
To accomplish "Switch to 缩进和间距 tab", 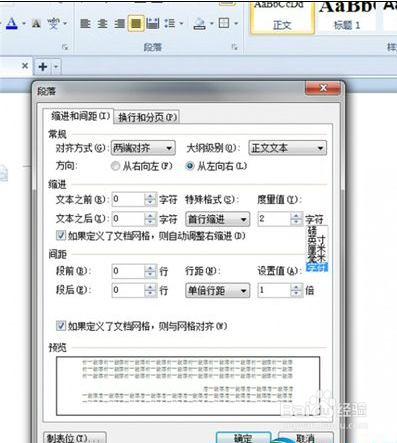I will tap(80, 116).
